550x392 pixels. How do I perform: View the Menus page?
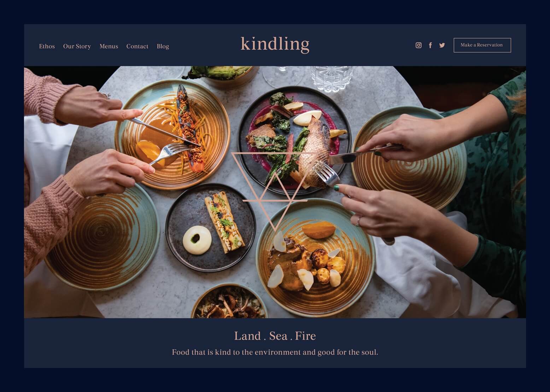click(x=109, y=46)
